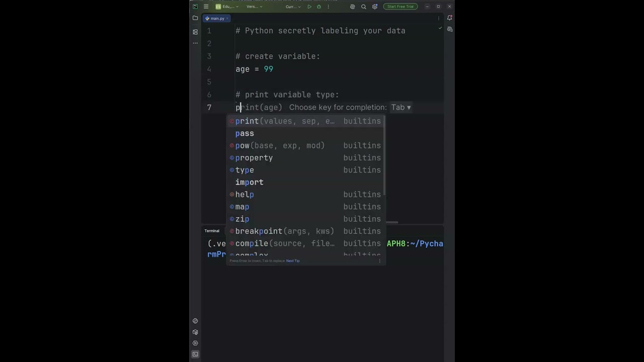Click the editor horizontal scrollbar

point(392,222)
